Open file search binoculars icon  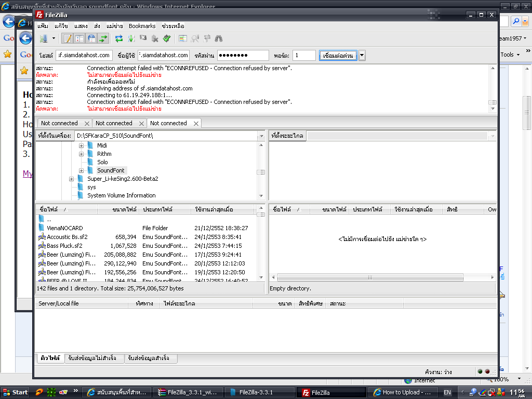point(219,38)
